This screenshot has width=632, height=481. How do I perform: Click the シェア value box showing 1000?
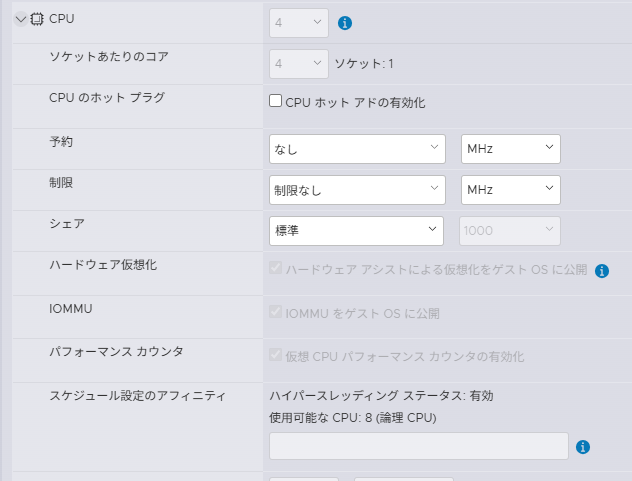pyautogui.click(x=510, y=230)
